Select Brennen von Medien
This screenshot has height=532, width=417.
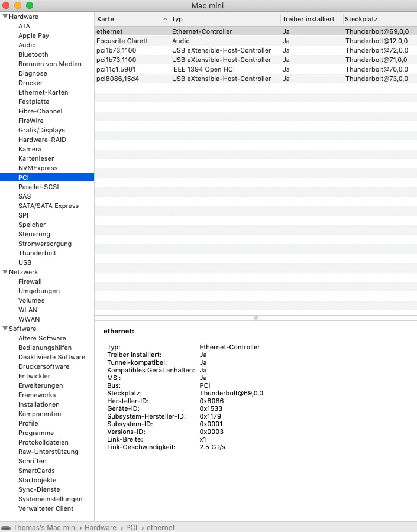(50, 64)
